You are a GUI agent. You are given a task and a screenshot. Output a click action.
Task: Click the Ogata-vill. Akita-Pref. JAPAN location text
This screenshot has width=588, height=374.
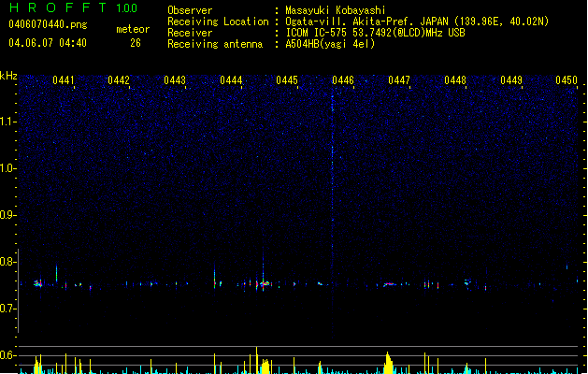point(417,22)
